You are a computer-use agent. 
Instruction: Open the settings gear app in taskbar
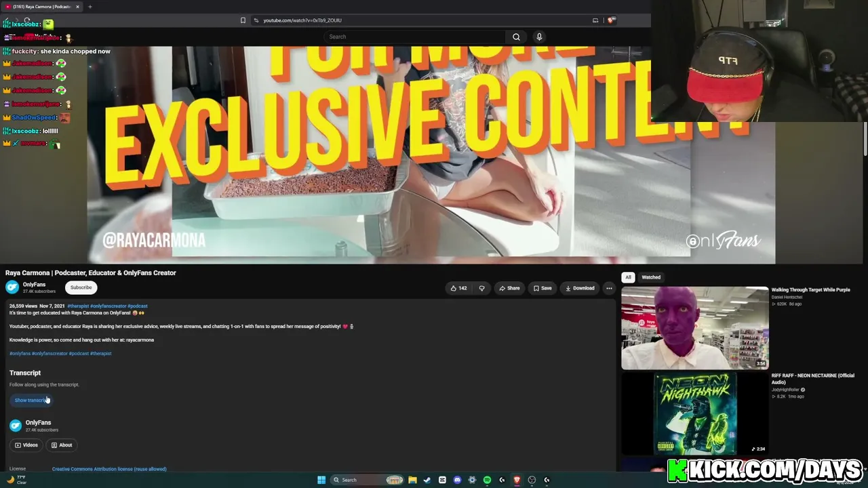472,480
